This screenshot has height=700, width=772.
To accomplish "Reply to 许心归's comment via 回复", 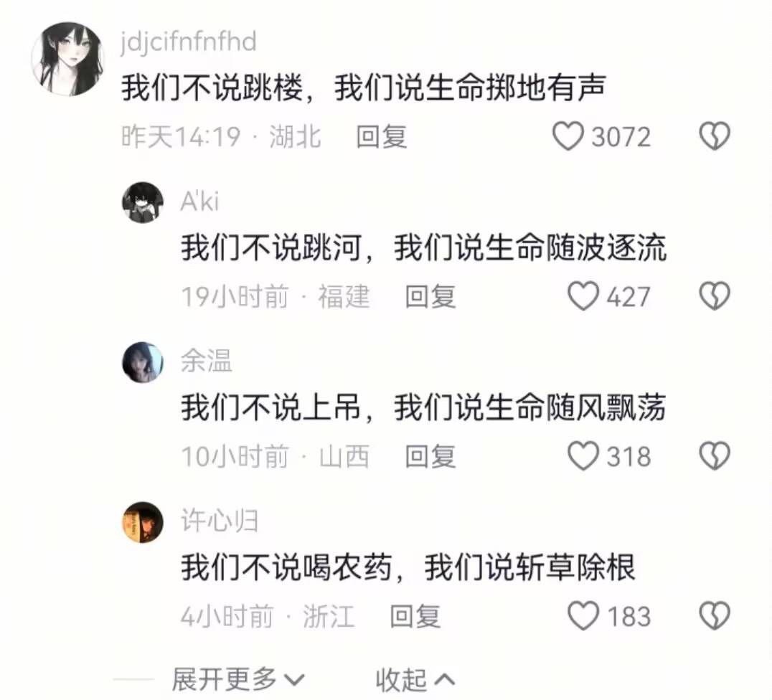I will pos(415,616).
